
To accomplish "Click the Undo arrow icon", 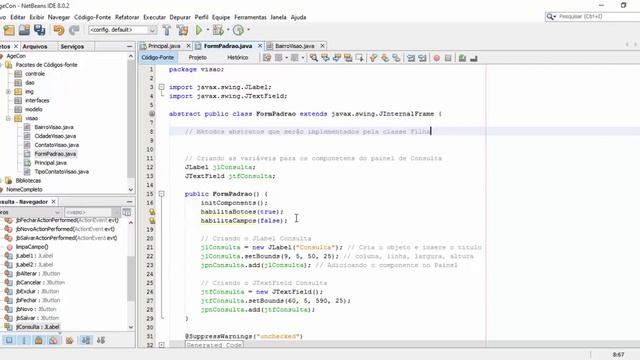I will point(59,30).
